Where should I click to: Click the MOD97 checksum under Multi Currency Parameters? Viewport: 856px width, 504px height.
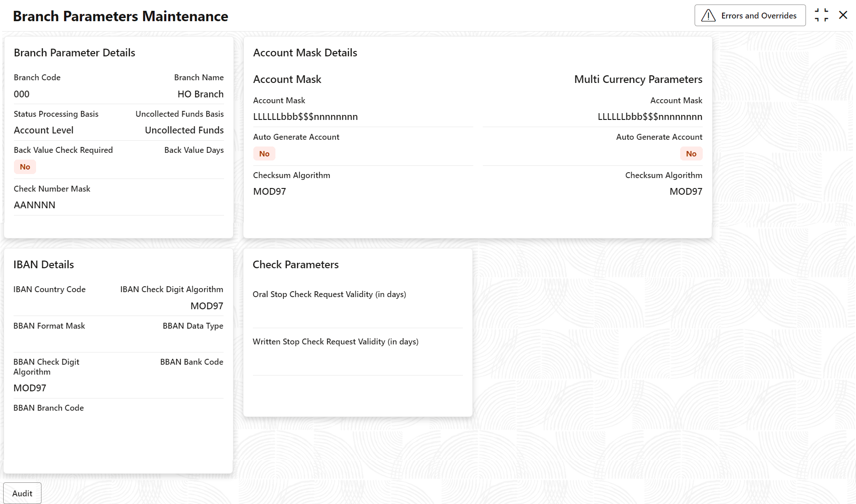pos(686,192)
